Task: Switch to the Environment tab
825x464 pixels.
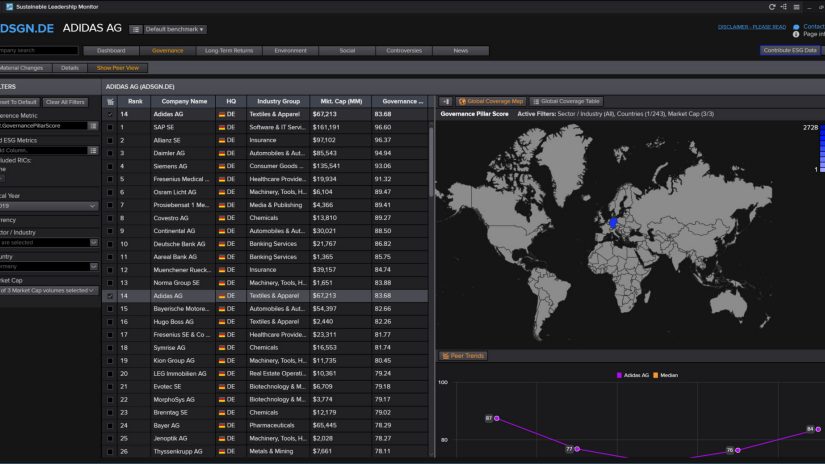Action: pos(290,51)
